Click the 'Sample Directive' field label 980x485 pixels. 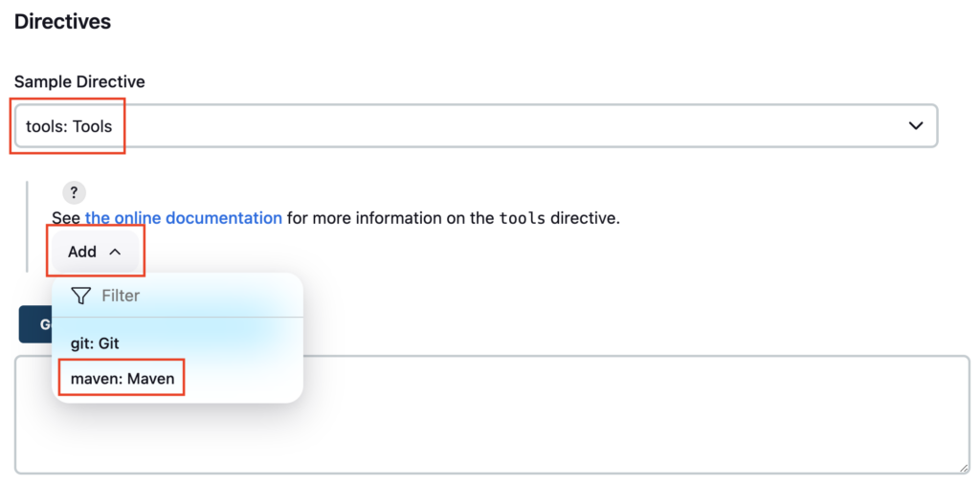[79, 82]
